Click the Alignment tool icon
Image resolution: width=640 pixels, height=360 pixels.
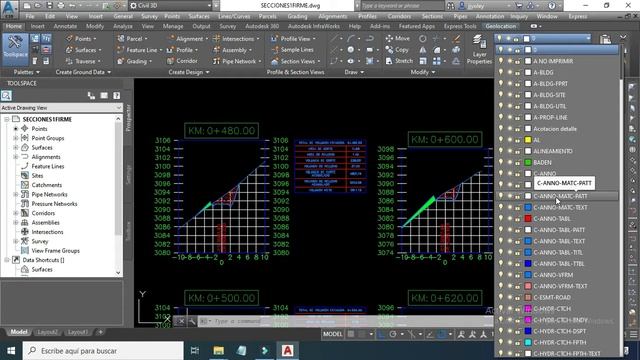coord(171,38)
